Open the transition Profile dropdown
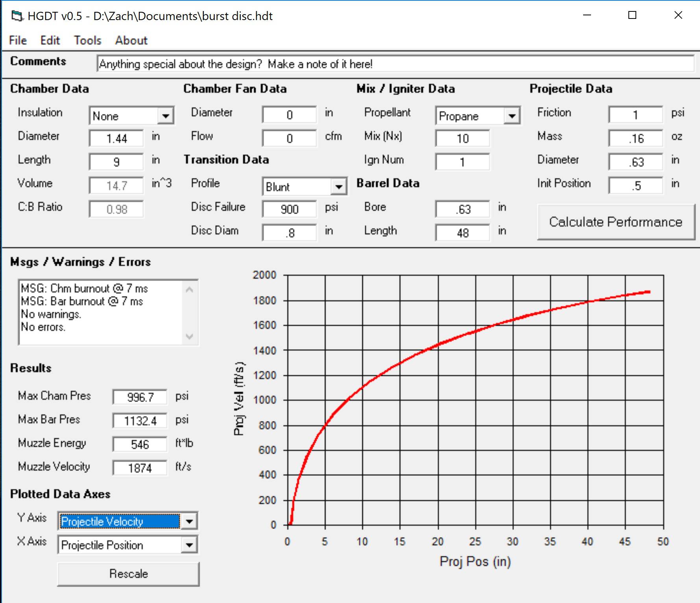 339,187
